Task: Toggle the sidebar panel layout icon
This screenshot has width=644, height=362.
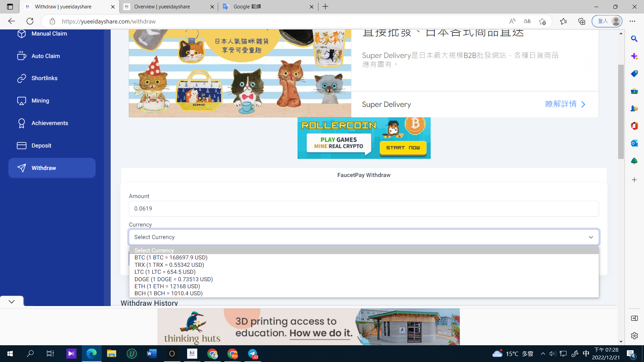Action: pos(634,318)
